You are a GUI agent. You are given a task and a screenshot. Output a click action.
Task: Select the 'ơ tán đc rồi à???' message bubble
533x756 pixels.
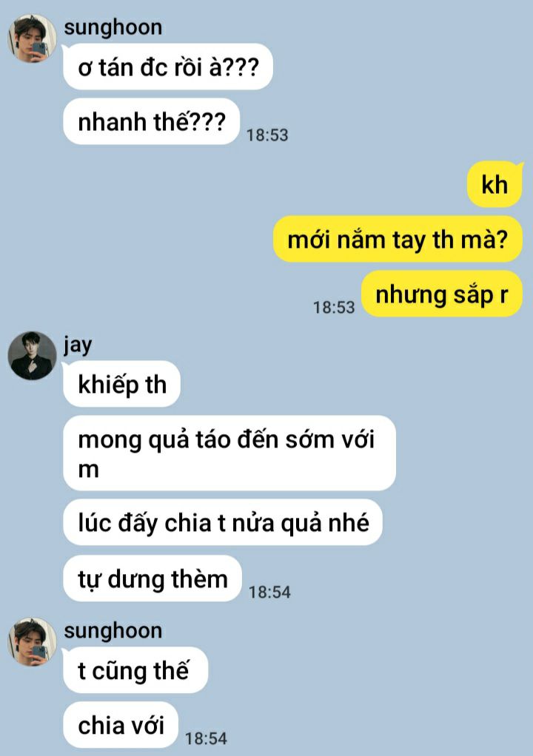[x=168, y=67]
